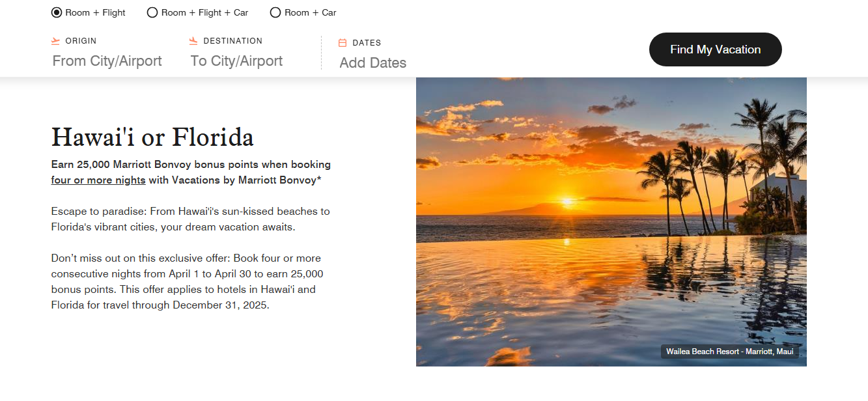Click the landing plane icon beside Destination
The height and width of the screenshot is (401, 868).
[193, 41]
